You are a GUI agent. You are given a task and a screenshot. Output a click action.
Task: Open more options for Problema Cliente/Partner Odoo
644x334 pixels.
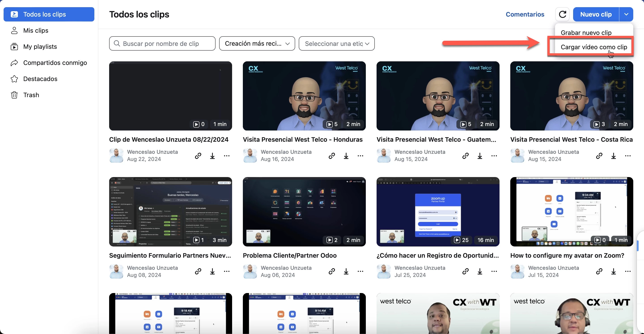tap(360, 272)
